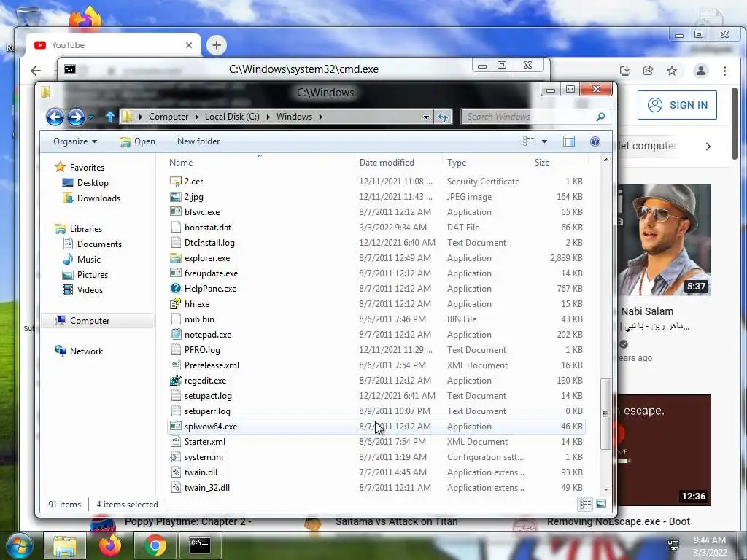Open the view options dropdown arrow
Screen dimensions: 747x560
[x=544, y=141]
